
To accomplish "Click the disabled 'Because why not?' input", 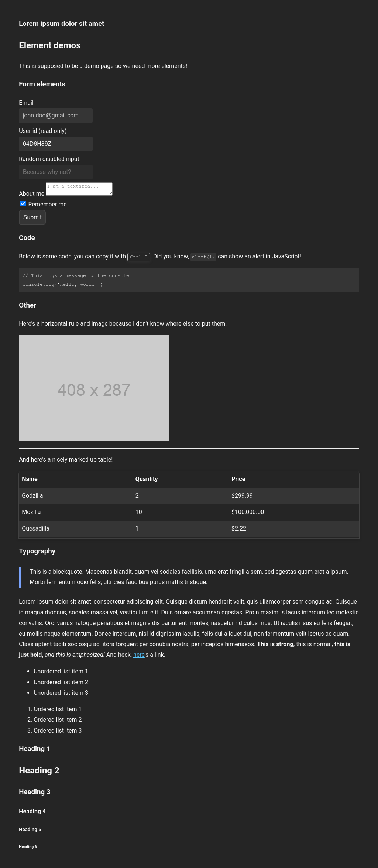I will pos(56,172).
